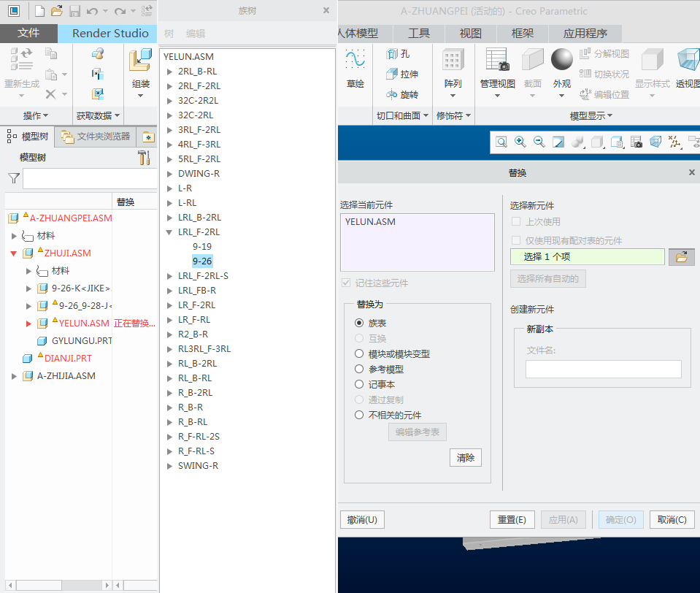Screen dimensions: 700x593
Task: Toggle the 记住这些元件 checkbox
Action: click(x=345, y=283)
